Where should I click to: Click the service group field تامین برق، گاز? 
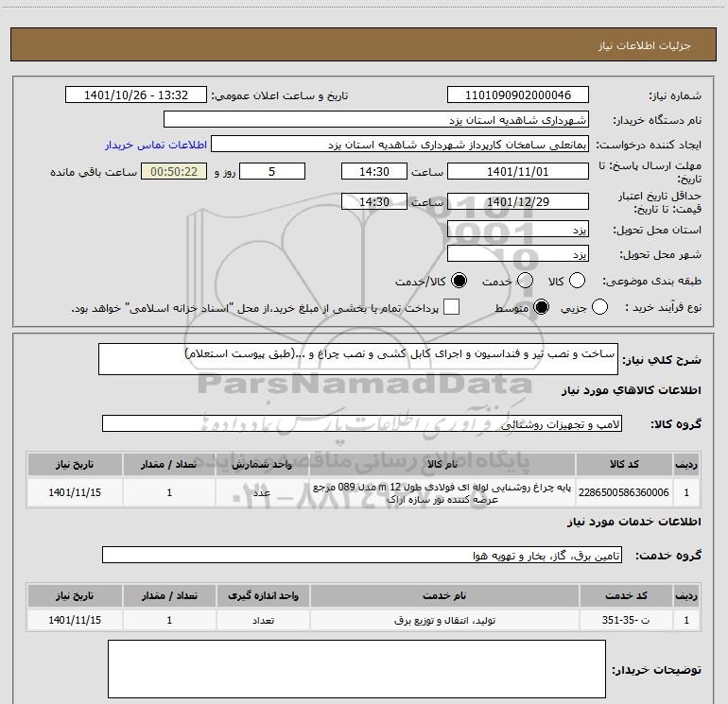(362, 555)
